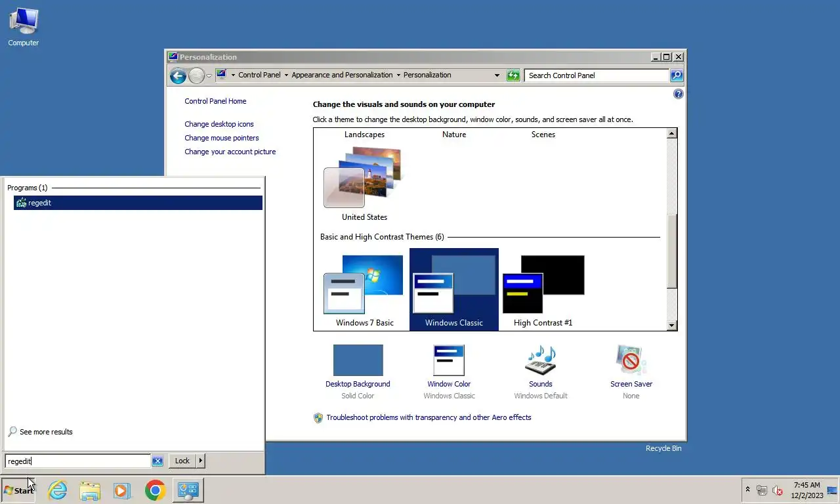Image resolution: width=840 pixels, height=504 pixels.
Task: Click the Search Control Panel field
Action: click(x=597, y=75)
